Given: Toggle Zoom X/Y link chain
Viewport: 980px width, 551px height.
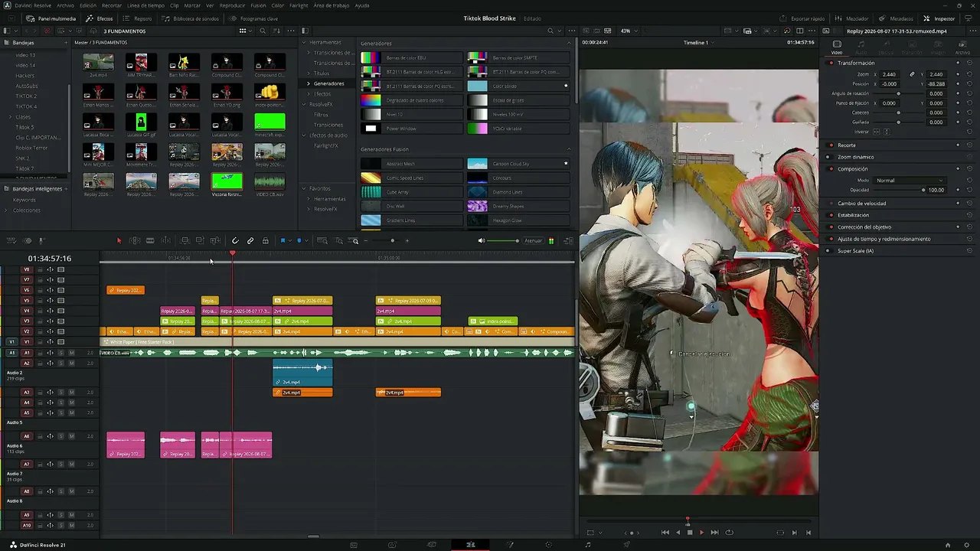Looking at the screenshot, I should click(x=912, y=74).
